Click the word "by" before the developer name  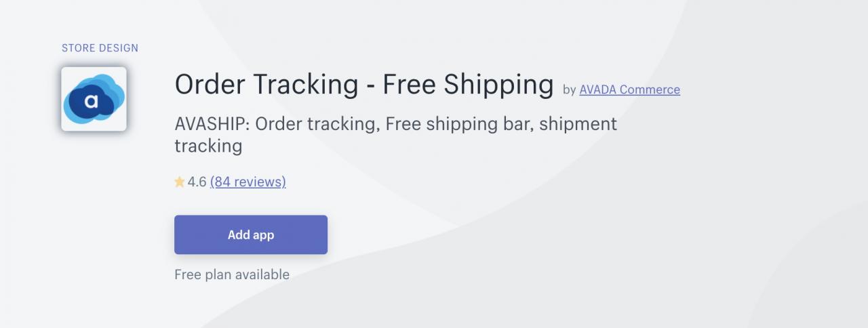point(569,89)
